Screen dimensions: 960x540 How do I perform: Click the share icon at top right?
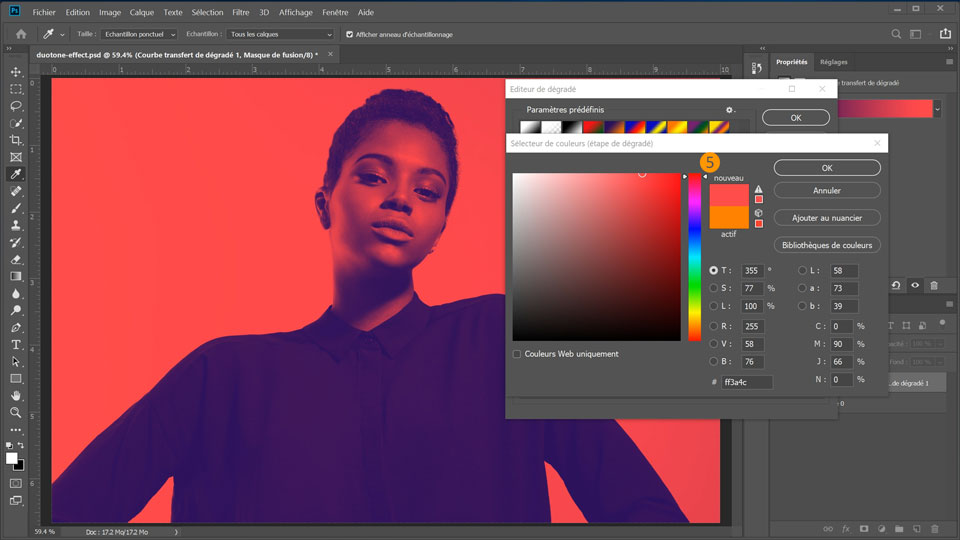point(945,34)
